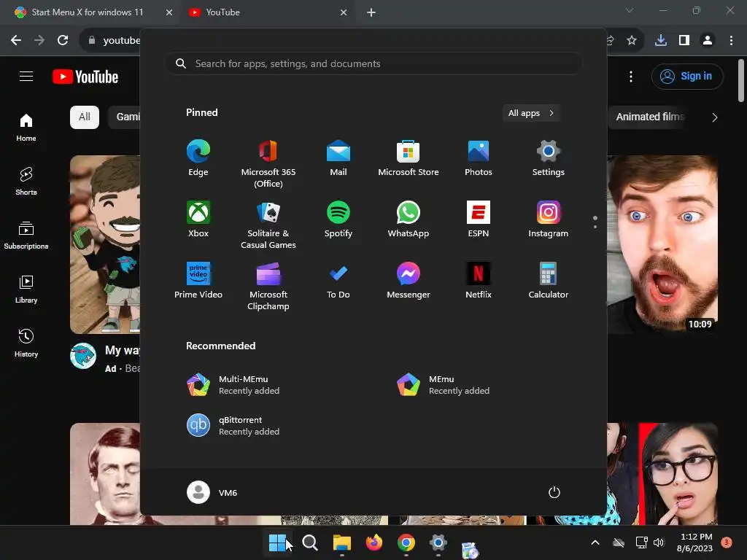
Task: Open notification center badge
Action: (727, 542)
